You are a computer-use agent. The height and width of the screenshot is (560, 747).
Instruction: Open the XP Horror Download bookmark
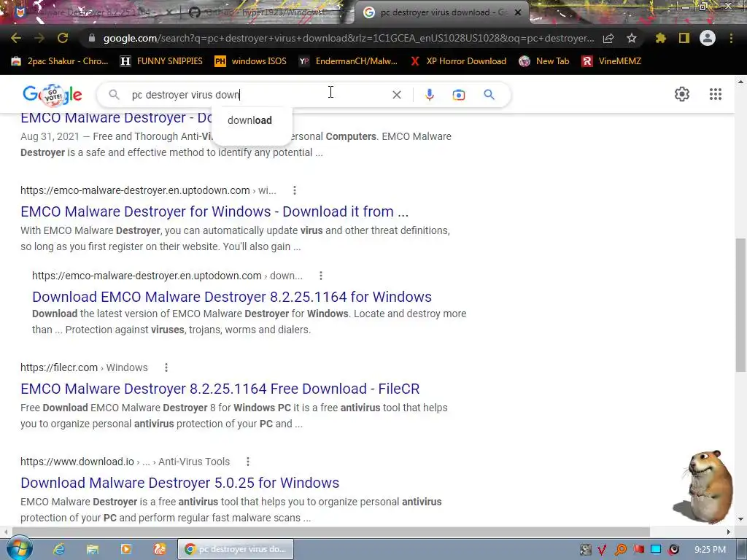point(458,61)
